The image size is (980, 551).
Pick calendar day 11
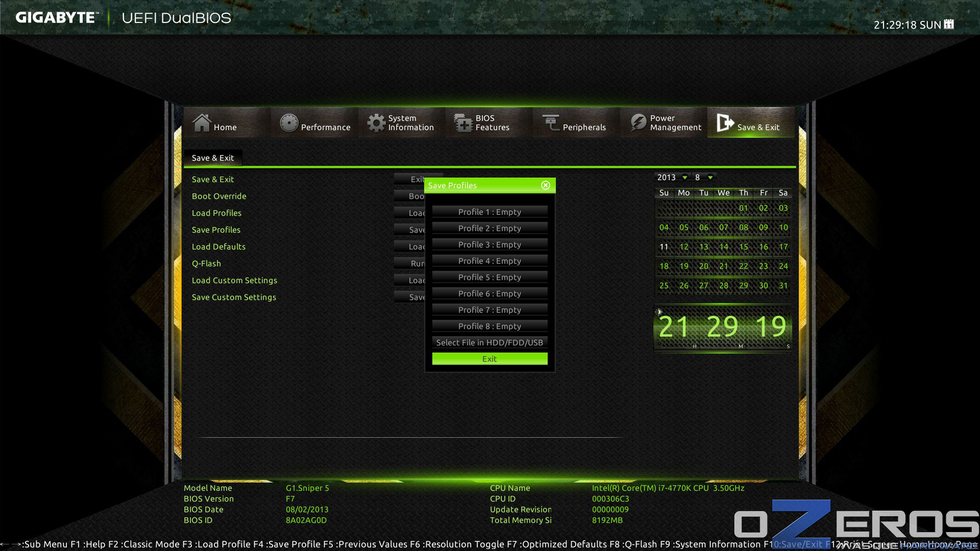[664, 247]
